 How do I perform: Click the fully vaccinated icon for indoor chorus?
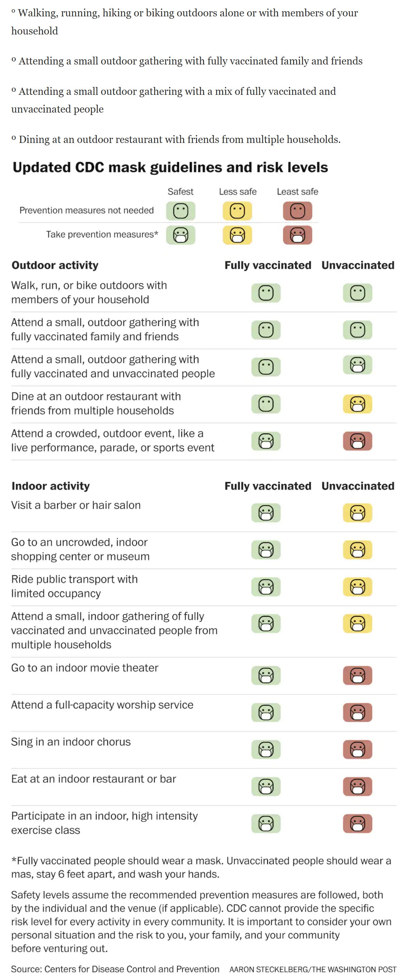tap(266, 749)
